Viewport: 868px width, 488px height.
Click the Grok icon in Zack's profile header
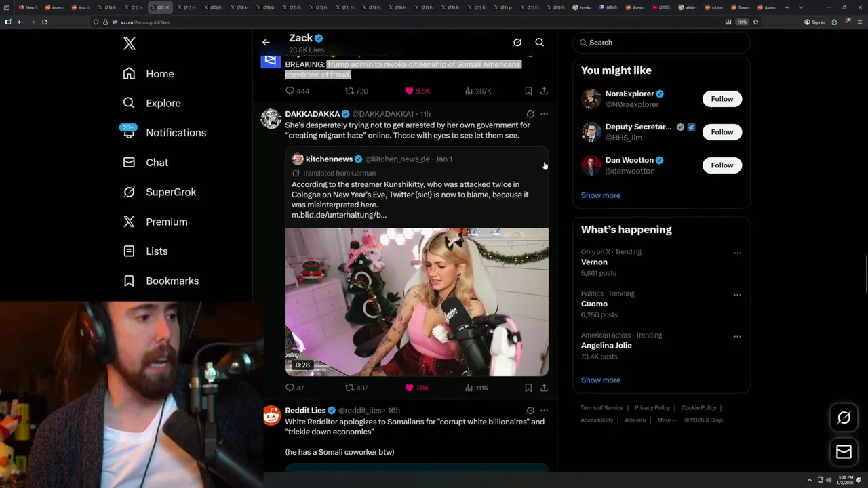(x=517, y=42)
